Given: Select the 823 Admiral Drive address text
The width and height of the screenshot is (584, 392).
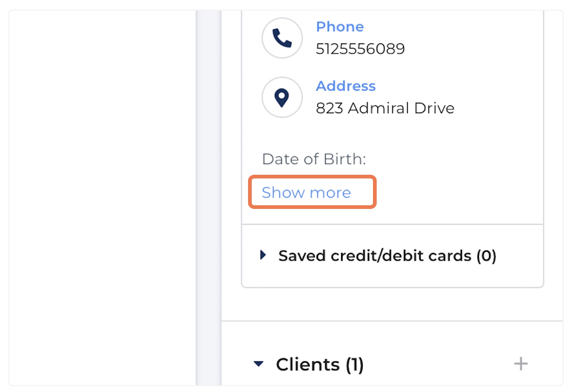Looking at the screenshot, I should (385, 108).
